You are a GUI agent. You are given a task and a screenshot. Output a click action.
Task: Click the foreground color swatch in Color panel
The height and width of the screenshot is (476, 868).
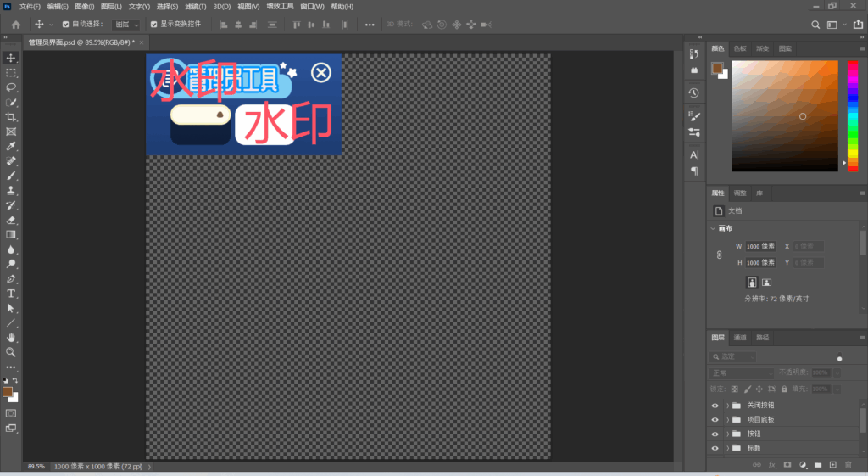(717, 68)
